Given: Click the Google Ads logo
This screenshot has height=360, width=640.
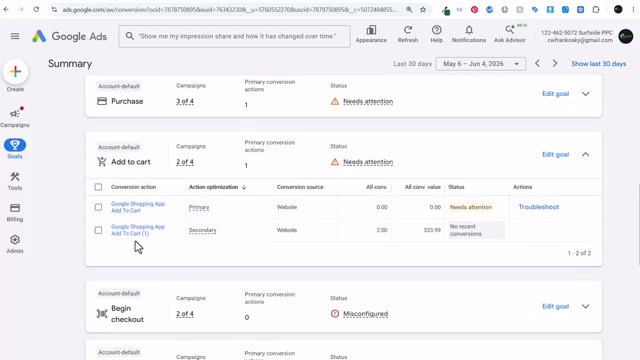Looking at the screenshot, I should pyautogui.click(x=69, y=36).
